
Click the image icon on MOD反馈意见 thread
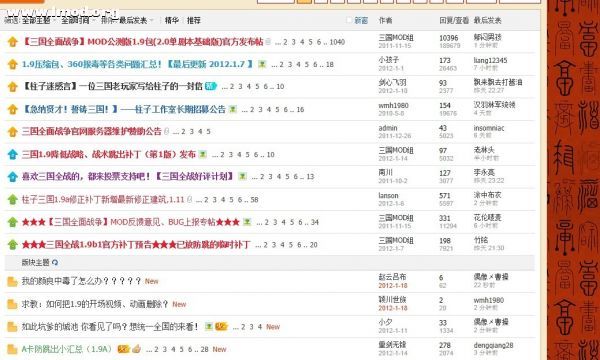247,222
